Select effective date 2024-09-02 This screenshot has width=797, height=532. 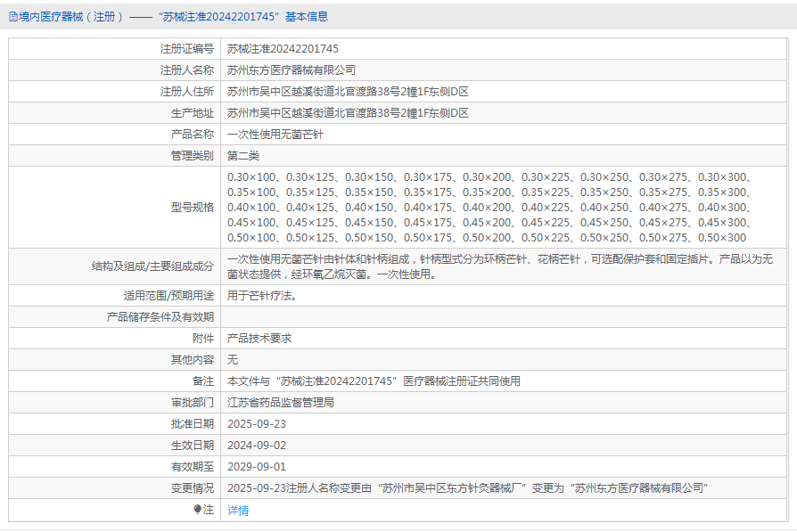[x=257, y=445]
